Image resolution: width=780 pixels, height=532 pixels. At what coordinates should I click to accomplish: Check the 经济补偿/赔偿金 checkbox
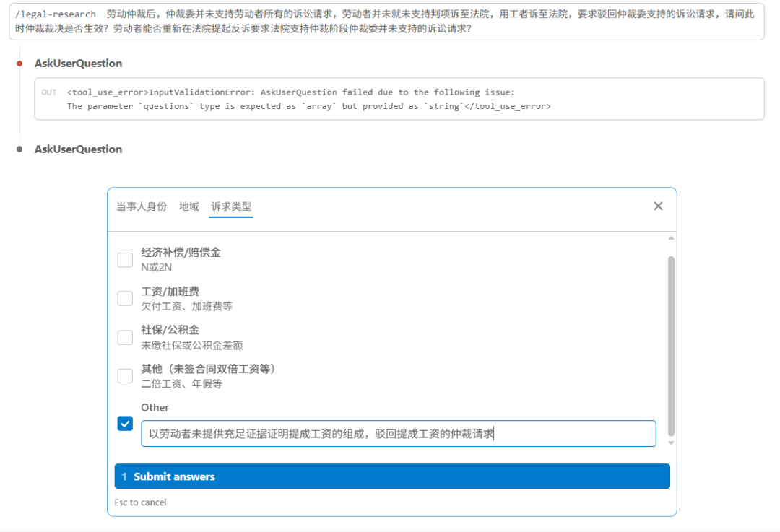click(125, 260)
